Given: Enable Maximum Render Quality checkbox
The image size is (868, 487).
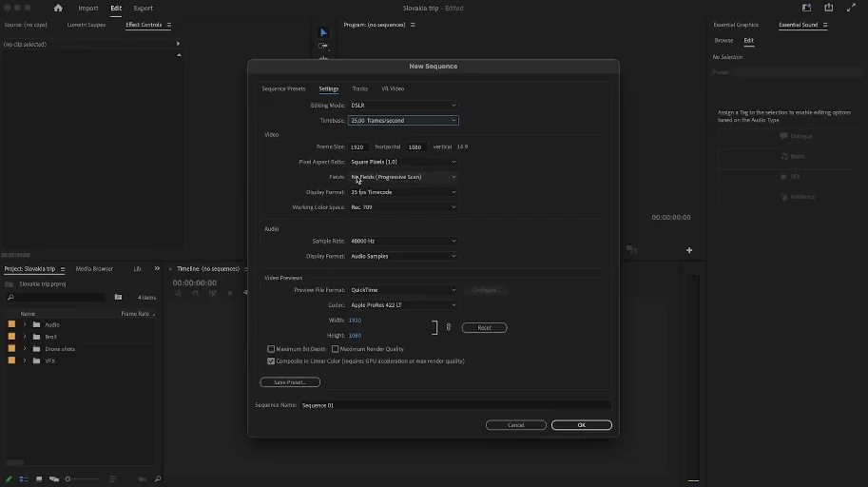Looking at the screenshot, I should (335, 349).
